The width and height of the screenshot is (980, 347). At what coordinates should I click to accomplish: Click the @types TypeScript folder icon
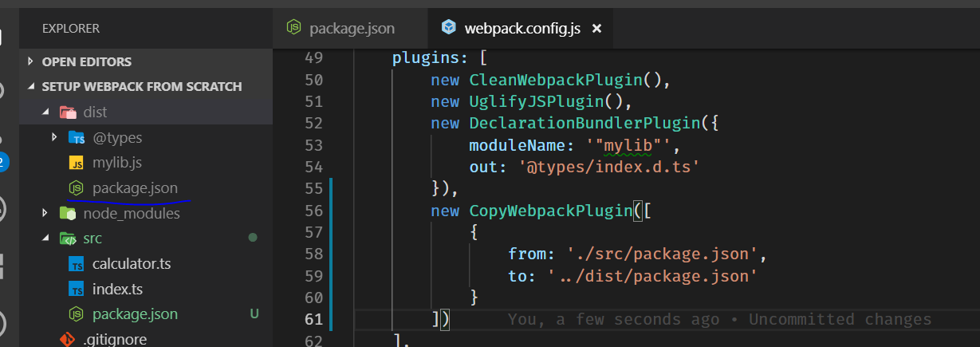[x=77, y=137]
